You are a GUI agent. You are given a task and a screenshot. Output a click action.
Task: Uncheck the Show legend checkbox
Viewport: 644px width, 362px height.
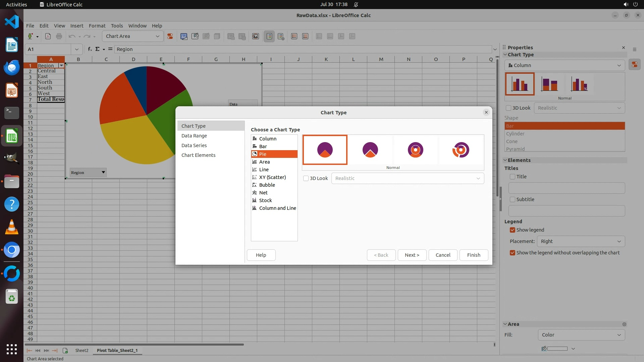pos(513,230)
